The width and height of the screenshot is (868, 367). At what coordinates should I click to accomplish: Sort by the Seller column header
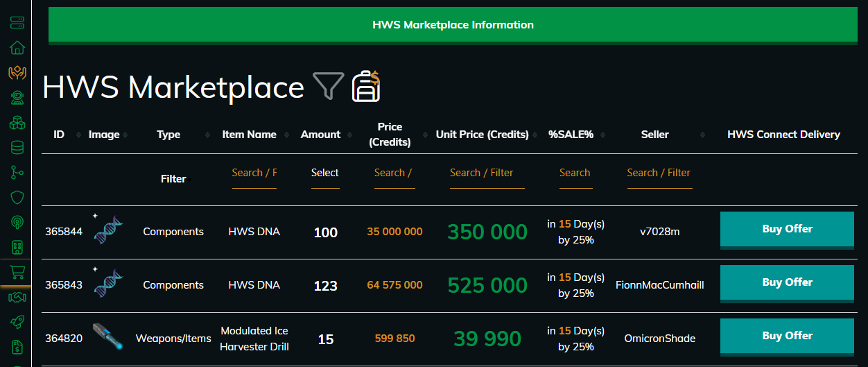click(654, 135)
